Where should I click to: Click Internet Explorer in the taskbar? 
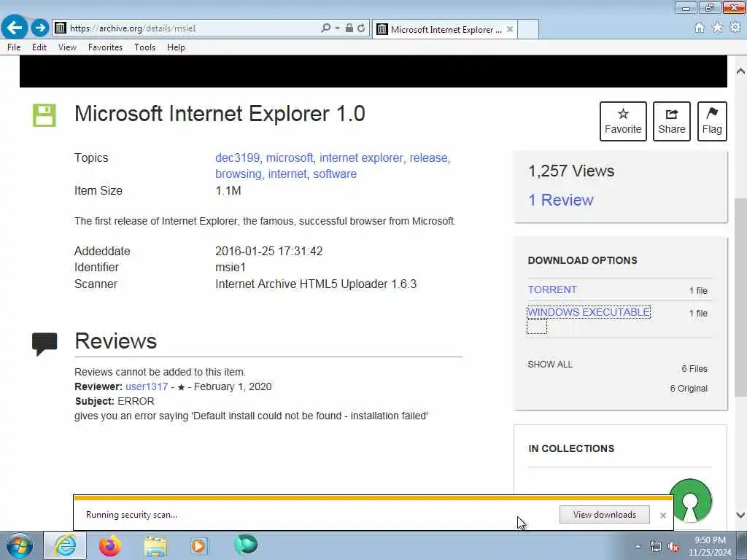[65, 545]
